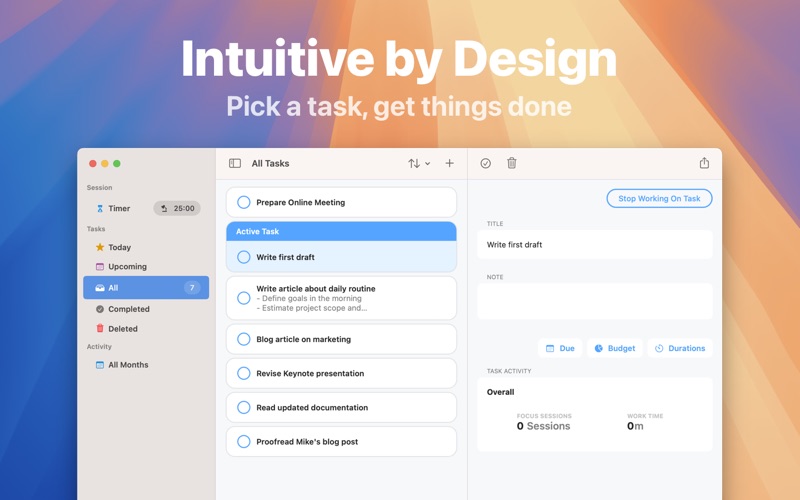This screenshot has width=800, height=500.
Task: Open the Durations button
Action: tap(680, 348)
